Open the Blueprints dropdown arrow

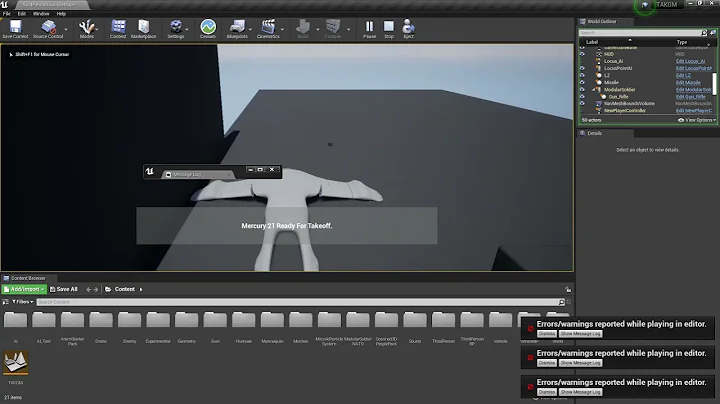click(x=250, y=29)
